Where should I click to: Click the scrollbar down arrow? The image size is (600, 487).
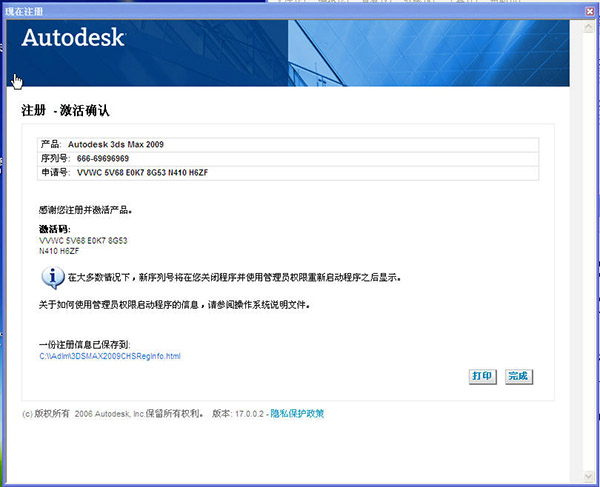(589, 476)
